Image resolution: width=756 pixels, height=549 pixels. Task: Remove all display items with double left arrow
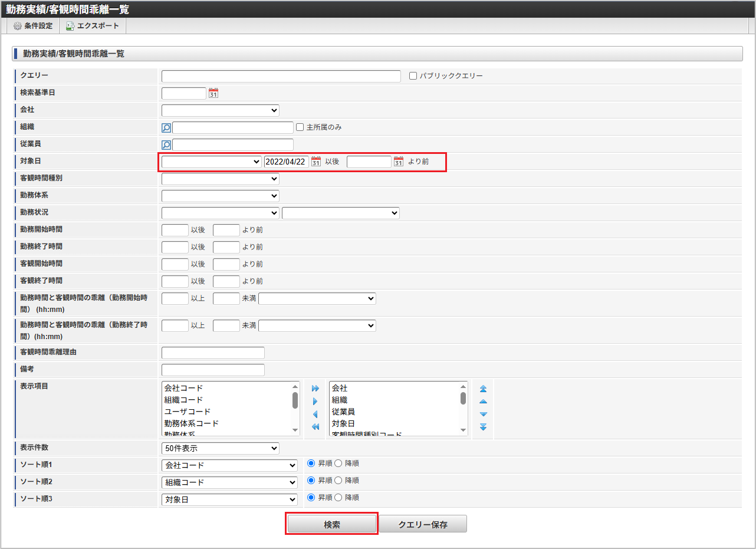coord(315,427)
